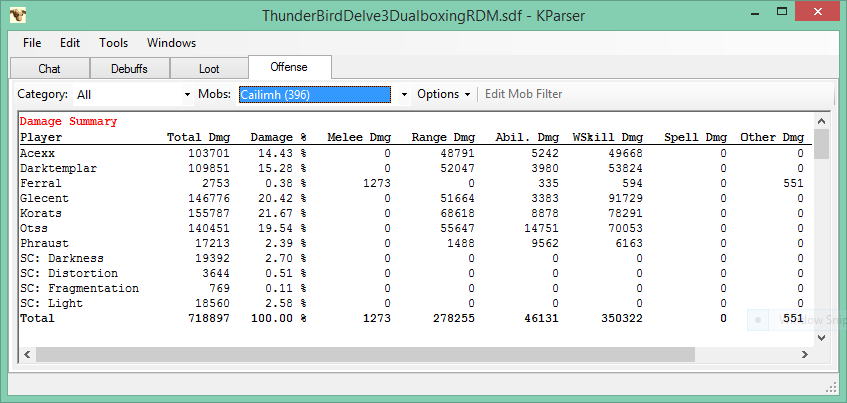Click the horizontal scrollbar right arrow
This screenshot has width=847, height=403.
point(805,354)
